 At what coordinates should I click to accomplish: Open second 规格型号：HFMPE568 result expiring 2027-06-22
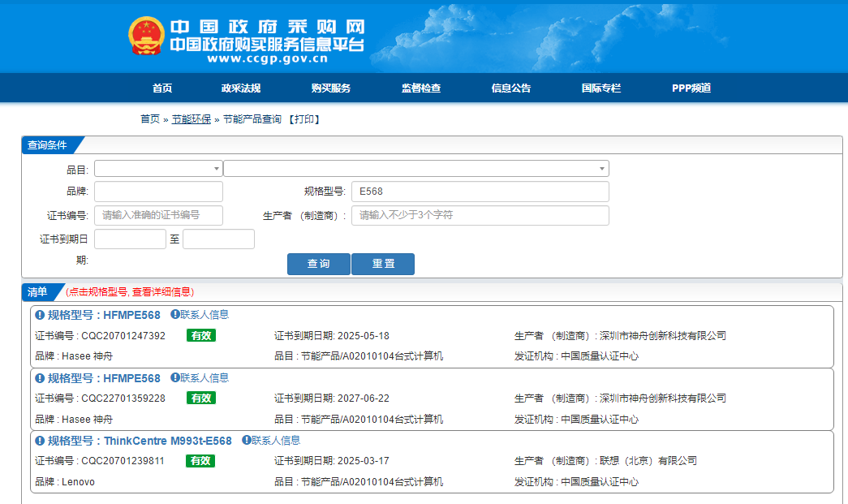coord(104,378)
